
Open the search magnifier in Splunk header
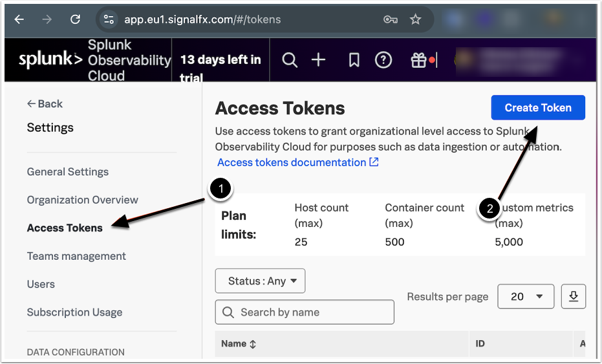click(x=290, y=60)
